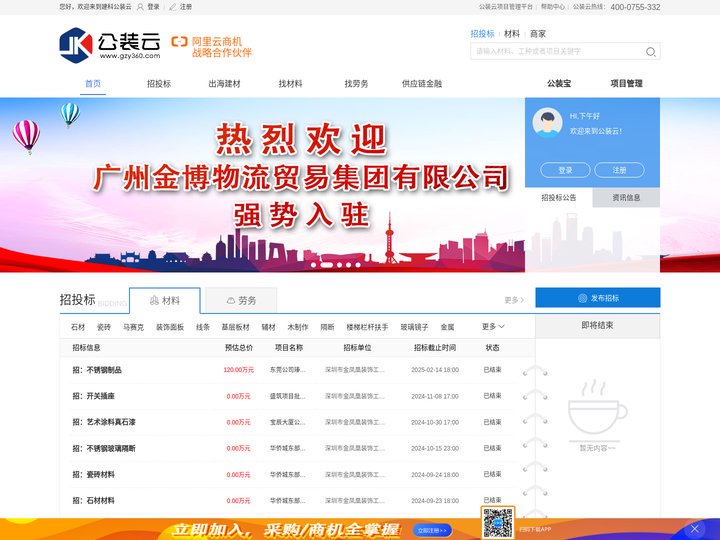Close the bottom promotion banner

(695, 529)
